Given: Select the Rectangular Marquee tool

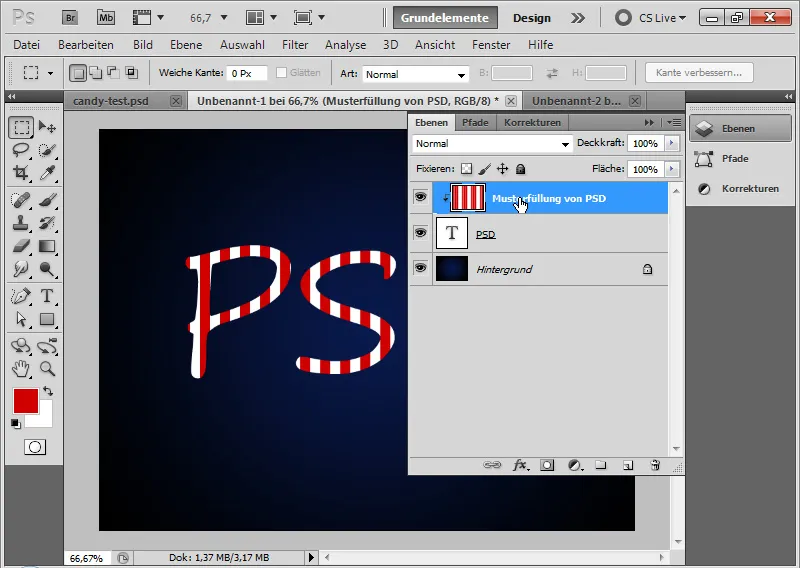Looking at the screenshot, I should click(x=21, y=127).
